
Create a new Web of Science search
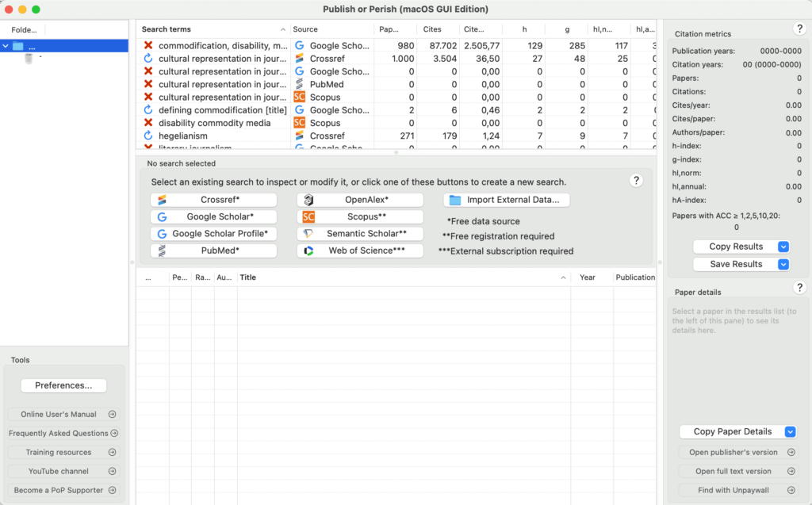pyautogui.click(x=360, y=251)
